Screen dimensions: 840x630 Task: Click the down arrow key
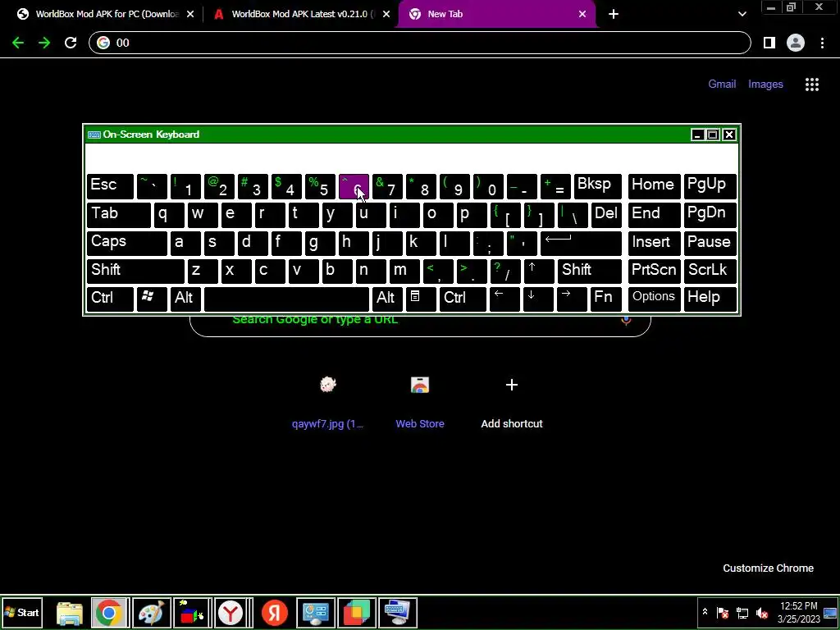pos(538,299)
